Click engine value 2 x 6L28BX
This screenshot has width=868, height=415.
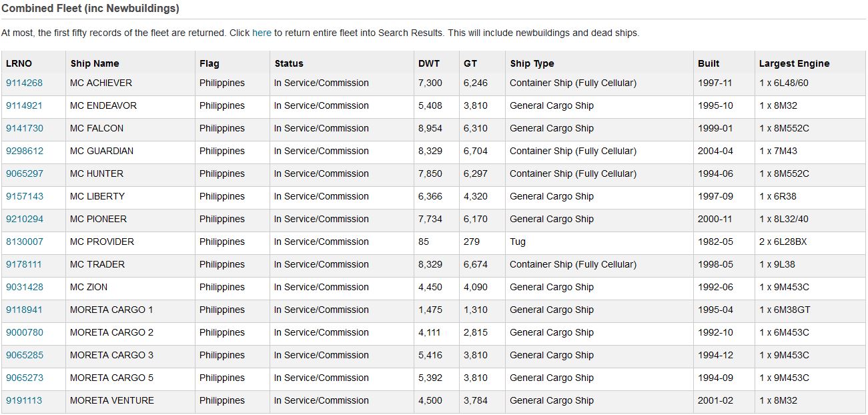click(x=783, y=242)
